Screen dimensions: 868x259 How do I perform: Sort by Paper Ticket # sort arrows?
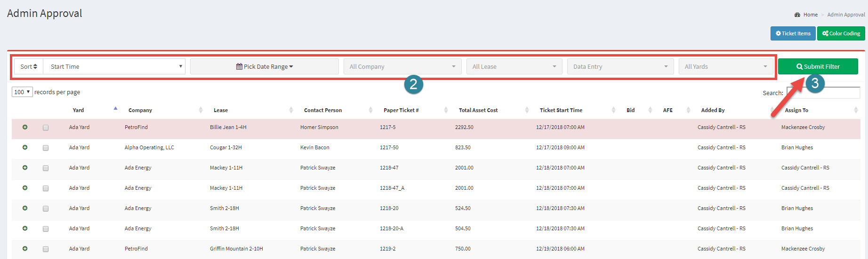(446, 110)
